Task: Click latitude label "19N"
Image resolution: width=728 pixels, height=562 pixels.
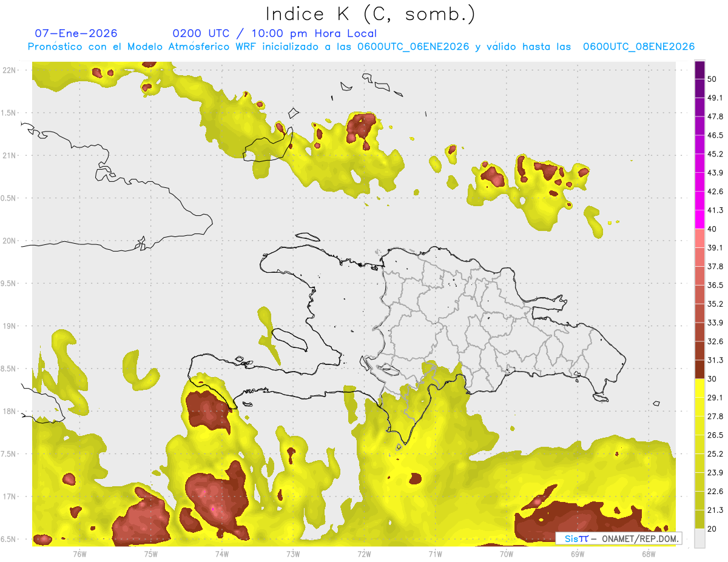Action: point(10,326)
